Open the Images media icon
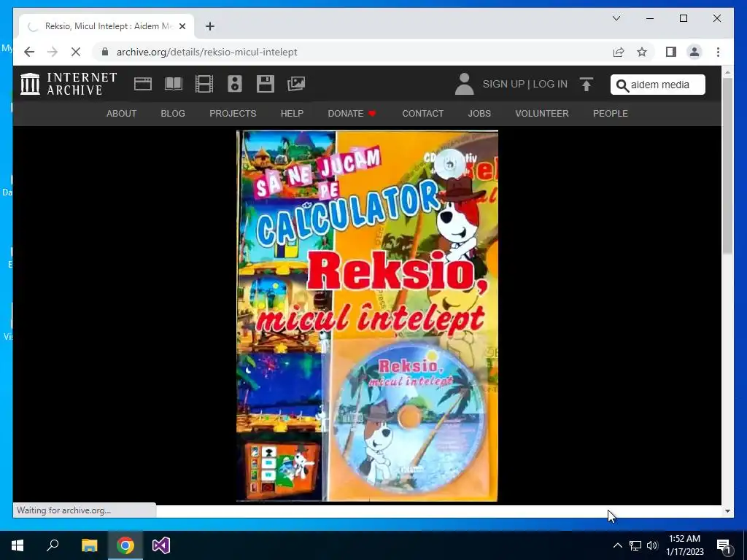This screenshot has width=747, height=560. click(296, 84)
